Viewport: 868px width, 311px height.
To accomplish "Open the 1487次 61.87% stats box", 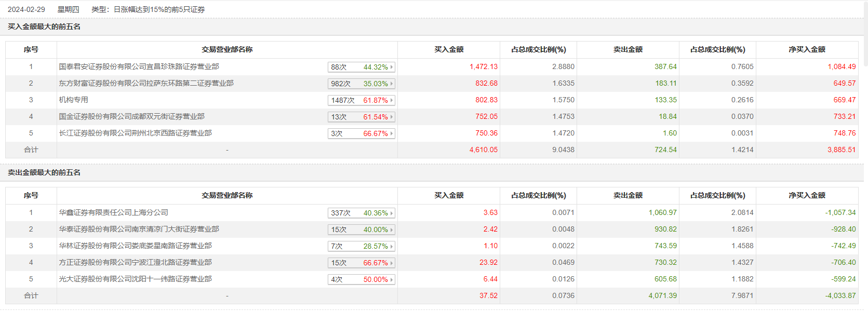I will [x=362, y=100].
